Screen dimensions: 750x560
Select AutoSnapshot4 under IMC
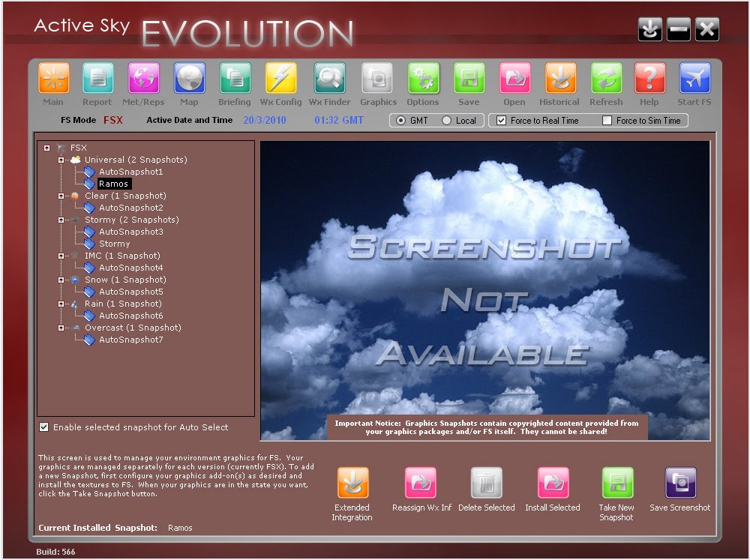point(130,268)
